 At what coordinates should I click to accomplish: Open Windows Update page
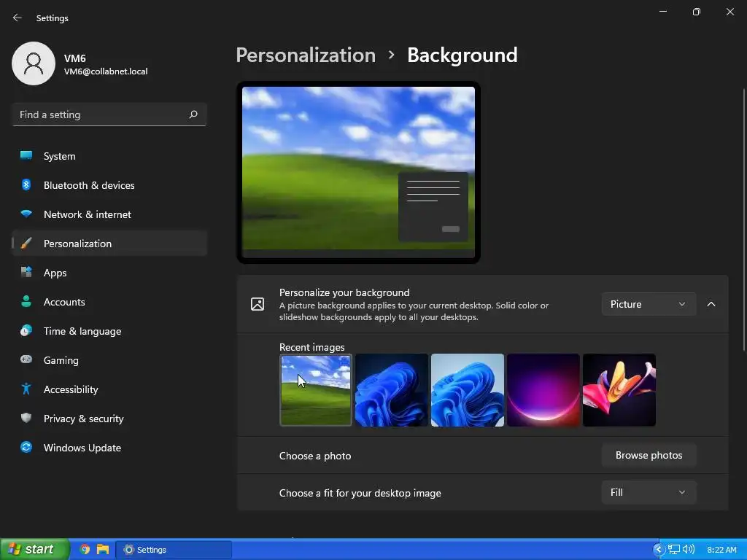point(109,448)
